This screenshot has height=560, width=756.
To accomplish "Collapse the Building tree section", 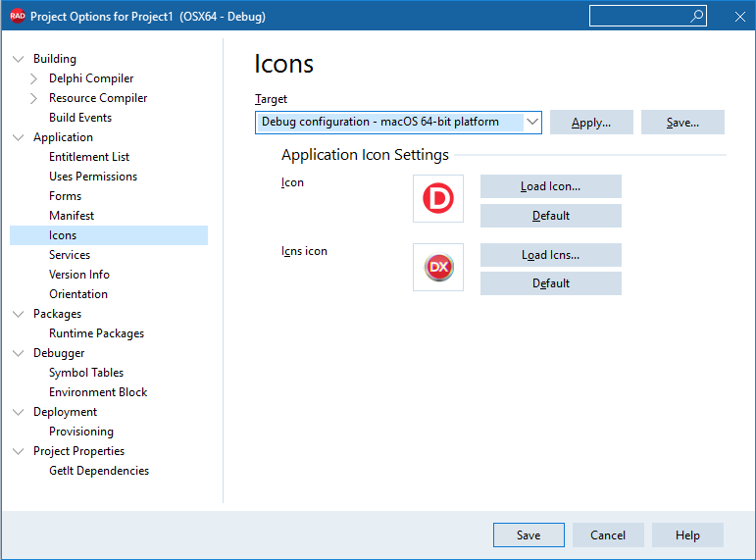I will 19,59.
